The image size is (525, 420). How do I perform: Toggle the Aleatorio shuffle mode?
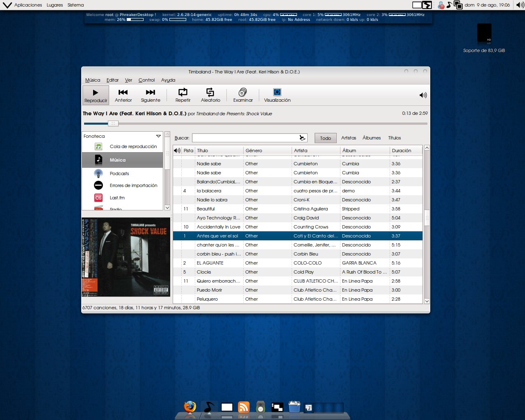click(210, 95)
